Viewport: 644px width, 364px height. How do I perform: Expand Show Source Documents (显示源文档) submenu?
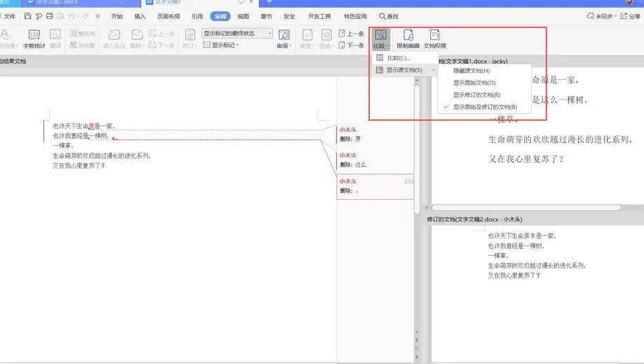click(405, 70)
